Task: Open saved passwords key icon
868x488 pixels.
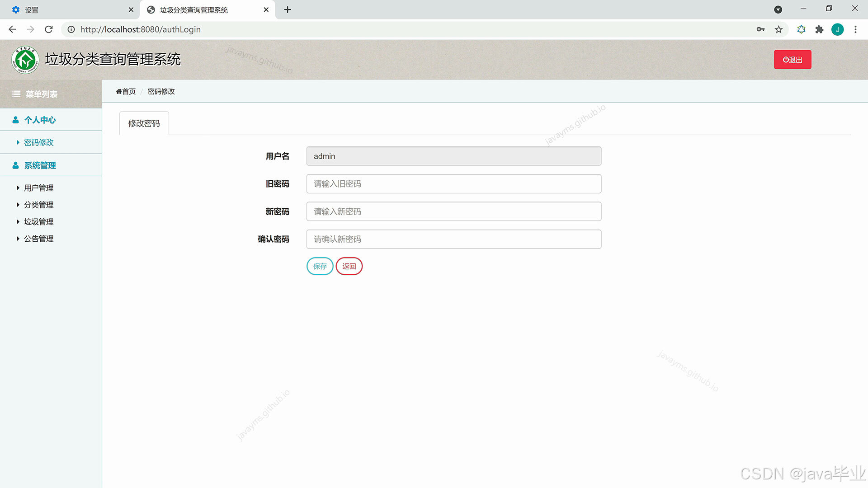Action: (x=760, y=29)
